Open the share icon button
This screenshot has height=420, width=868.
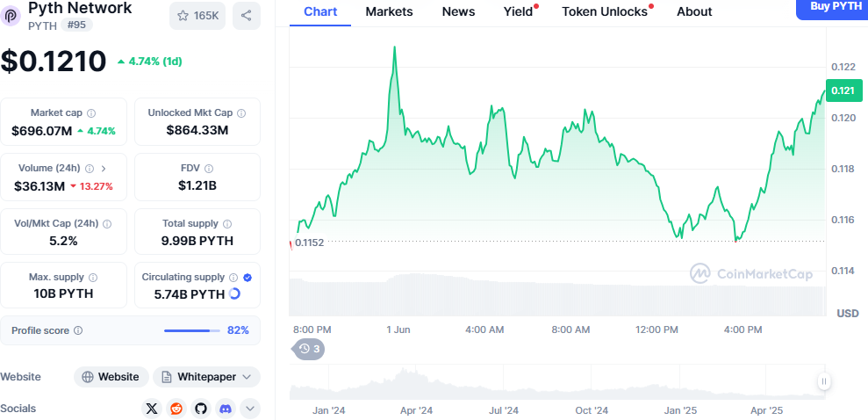tap(247, 16)
